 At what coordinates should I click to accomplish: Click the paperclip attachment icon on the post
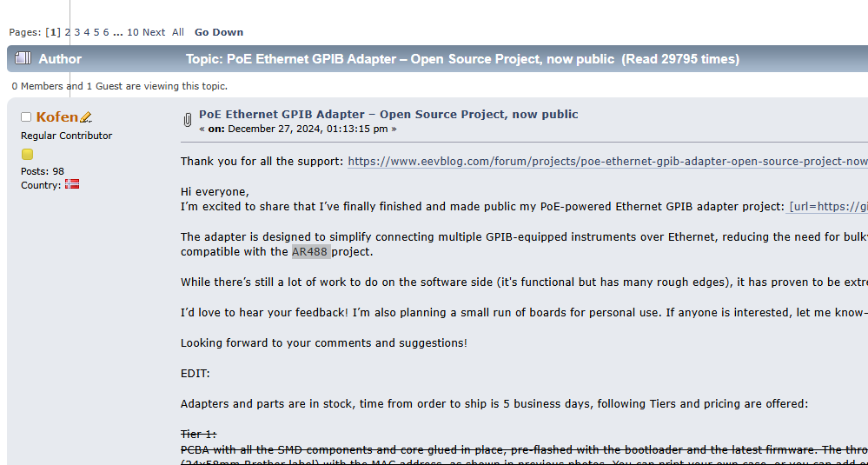187,120
